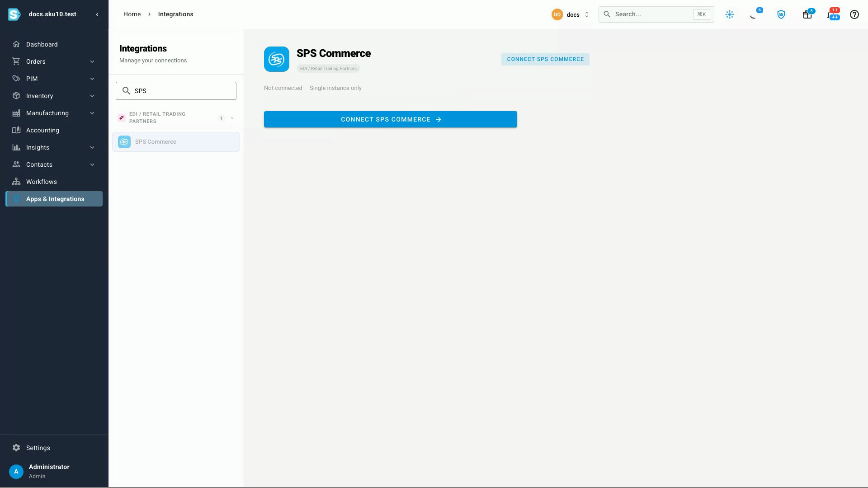Screen dimensions: 868x488
Task: Click the SKU app logo icon
Action: tap(14, 14)
